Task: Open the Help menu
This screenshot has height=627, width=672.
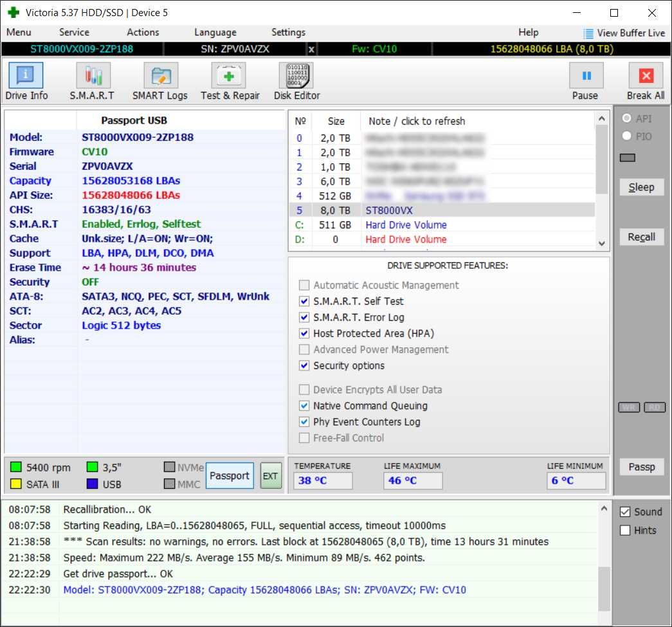Action: [x=529, y=32]
